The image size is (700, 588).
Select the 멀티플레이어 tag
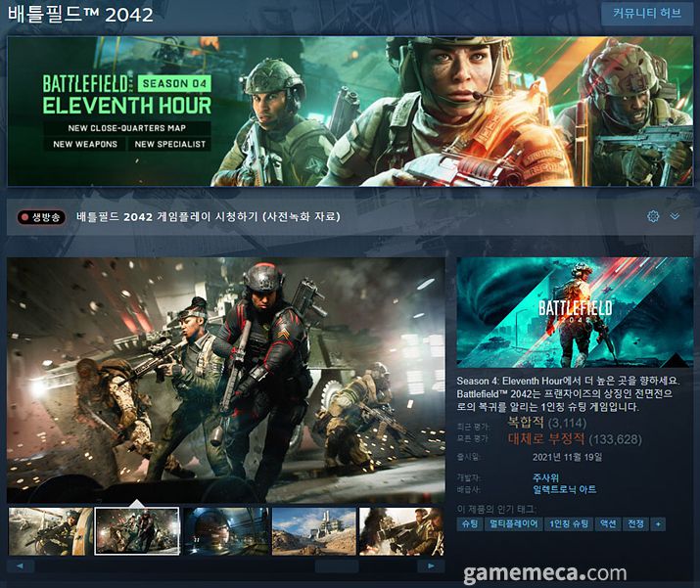514,524
